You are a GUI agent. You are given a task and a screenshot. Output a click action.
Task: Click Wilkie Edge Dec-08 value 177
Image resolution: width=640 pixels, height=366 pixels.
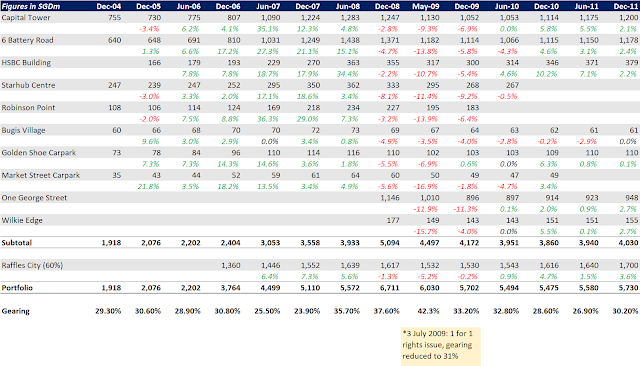(393, 220)
